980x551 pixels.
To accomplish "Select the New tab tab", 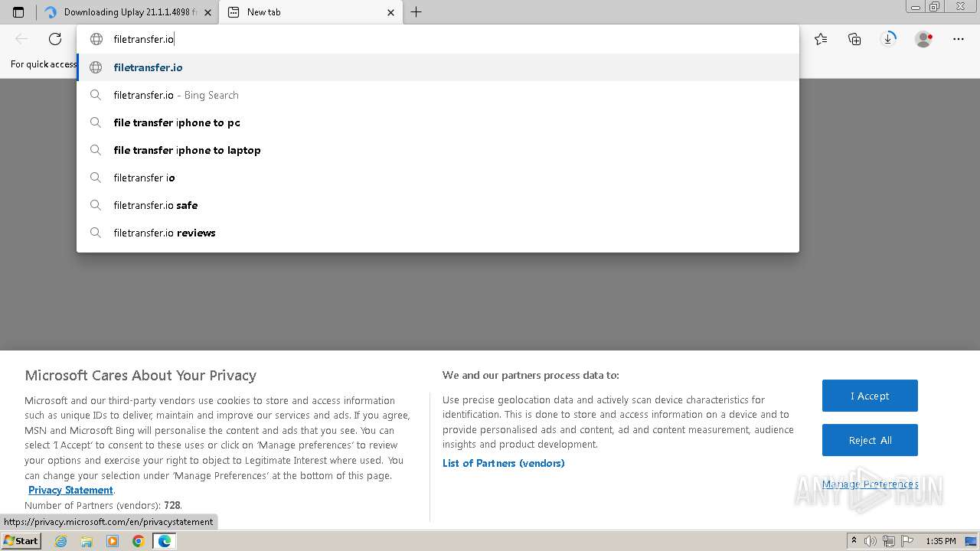I will click(x=311, y=12).
